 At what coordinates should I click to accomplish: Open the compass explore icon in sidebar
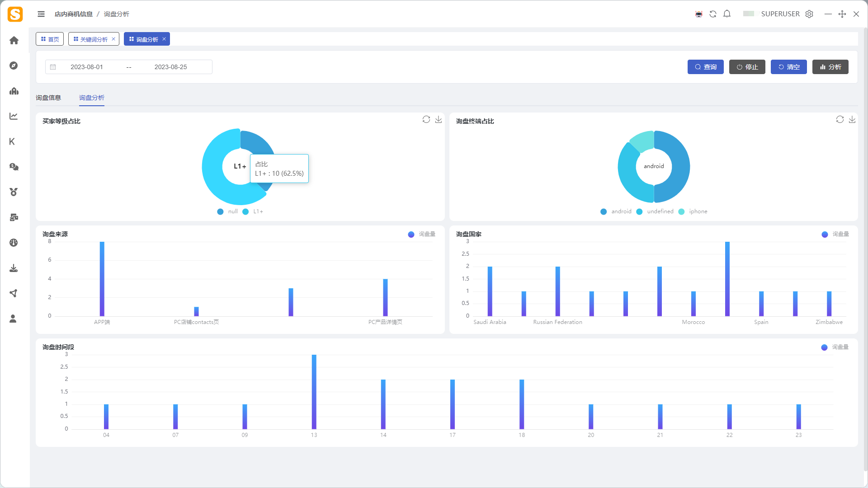(x=14, y=66)
